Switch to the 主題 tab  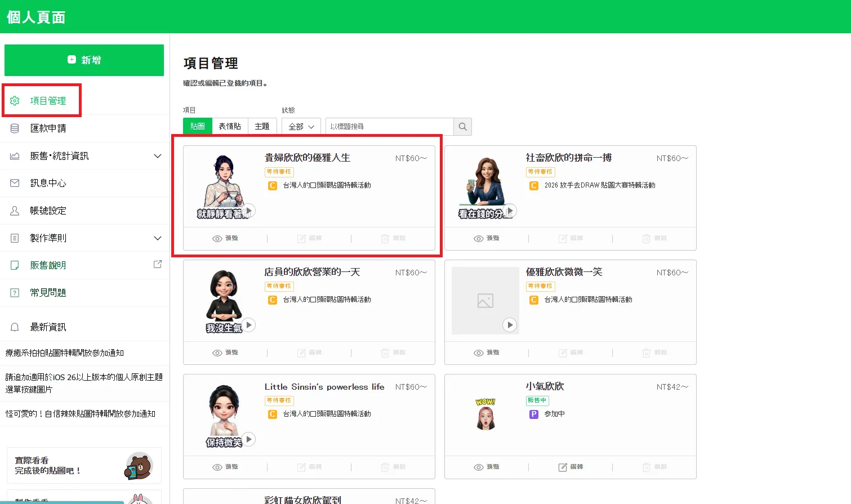[x=262, y=126]
